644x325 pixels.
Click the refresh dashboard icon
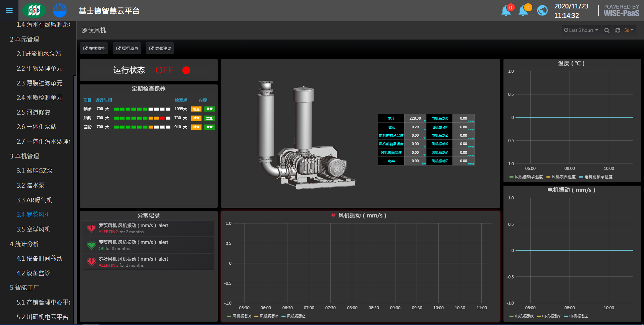618,30
